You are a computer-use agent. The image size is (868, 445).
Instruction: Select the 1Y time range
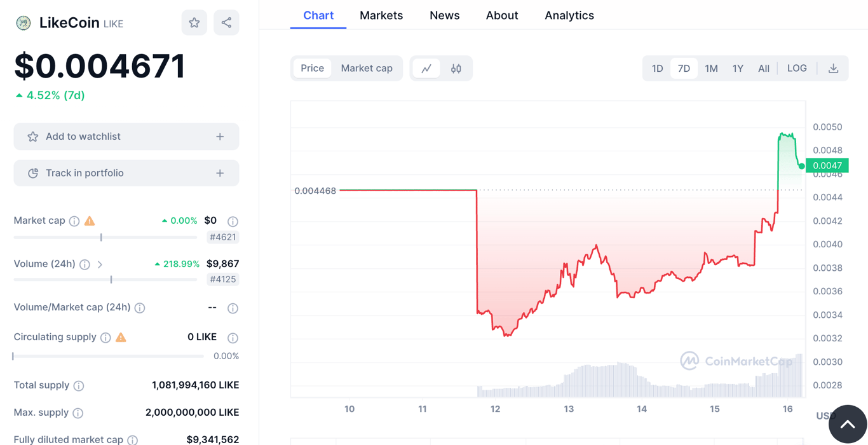pos(738,68)
